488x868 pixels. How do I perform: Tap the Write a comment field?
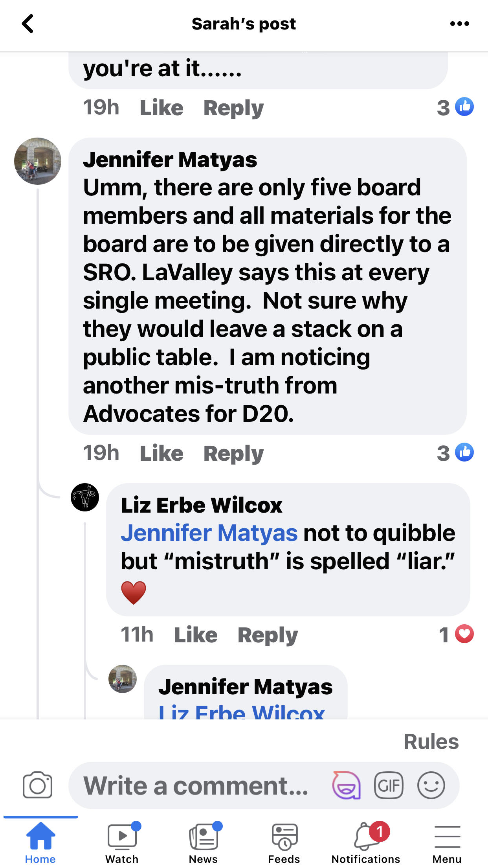(x=196, y=785)
